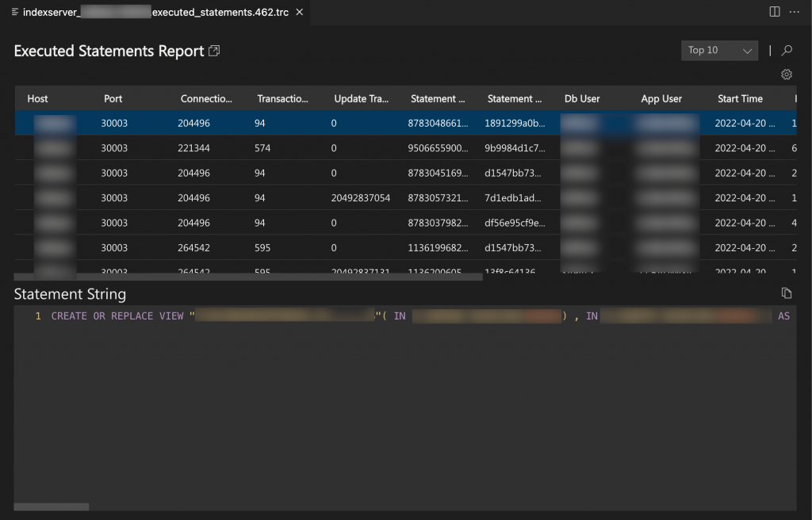
Task: Select the executed_statements.462.trc editor tab
Action: 155,12
